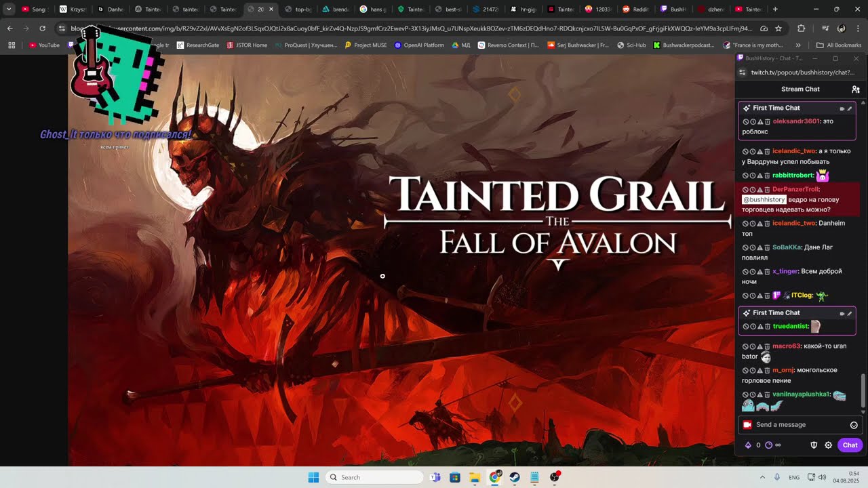The image size is (868, 488).
Task: Click the chat scrollbar thumb
Action: tap(863, 390)
